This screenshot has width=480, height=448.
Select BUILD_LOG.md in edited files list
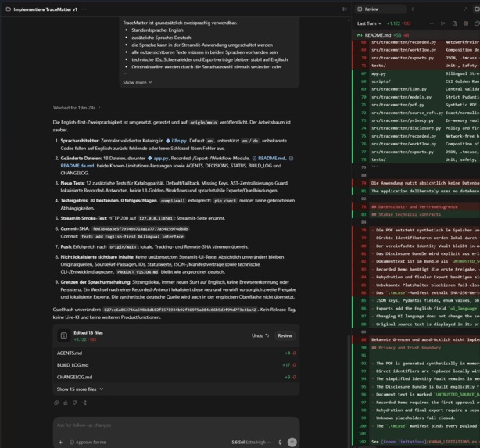177,365
